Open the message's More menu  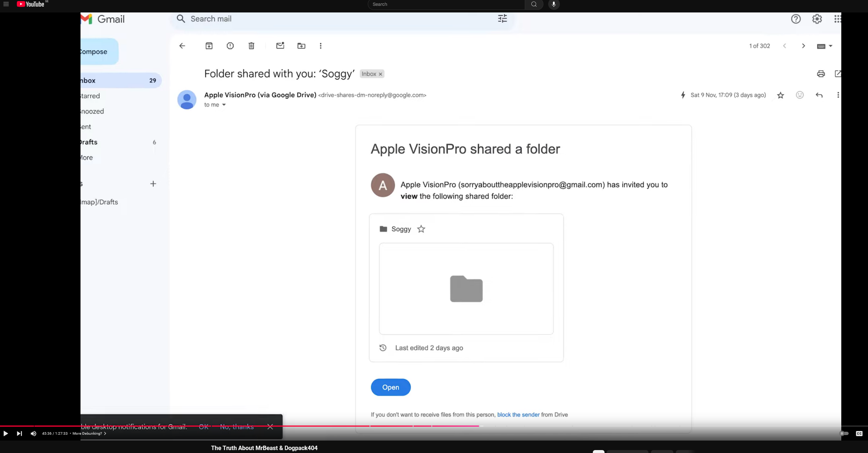838,95
